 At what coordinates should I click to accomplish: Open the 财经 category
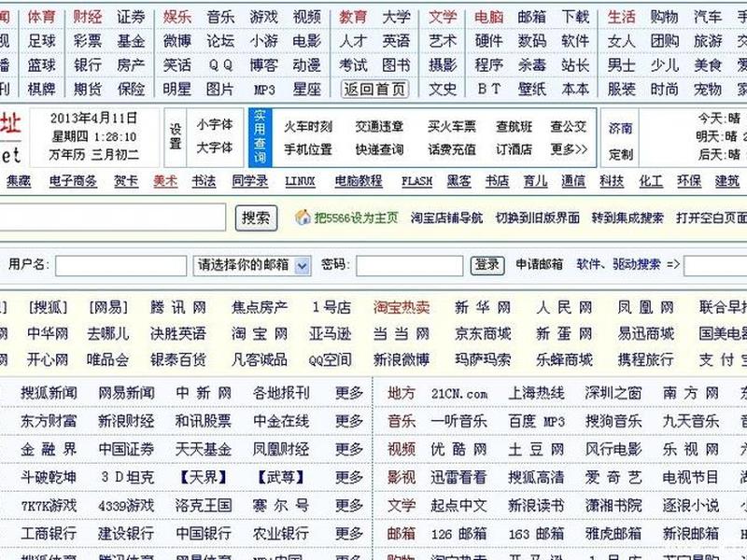87,17
